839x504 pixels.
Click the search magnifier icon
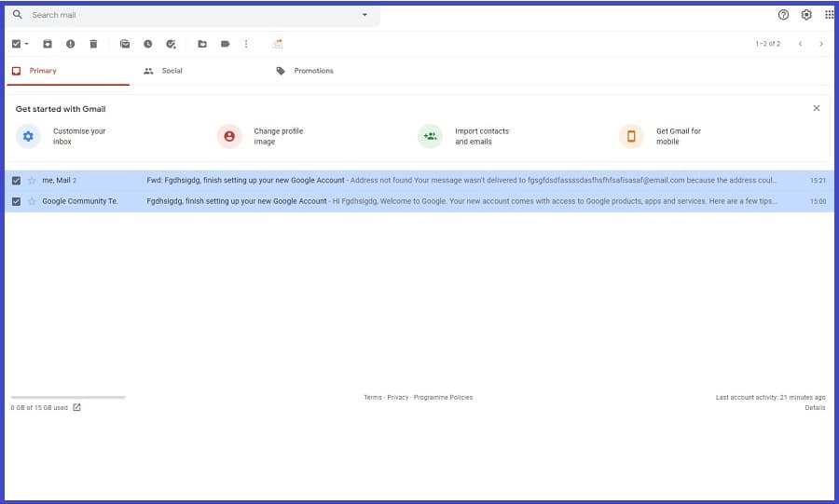tap(18, 15)
